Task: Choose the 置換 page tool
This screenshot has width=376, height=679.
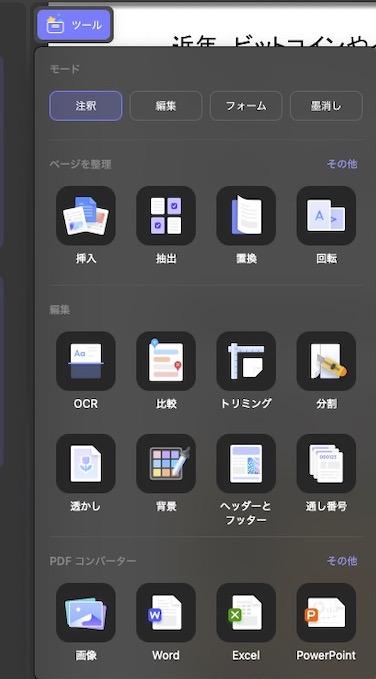Action: [x=246, y=216]
